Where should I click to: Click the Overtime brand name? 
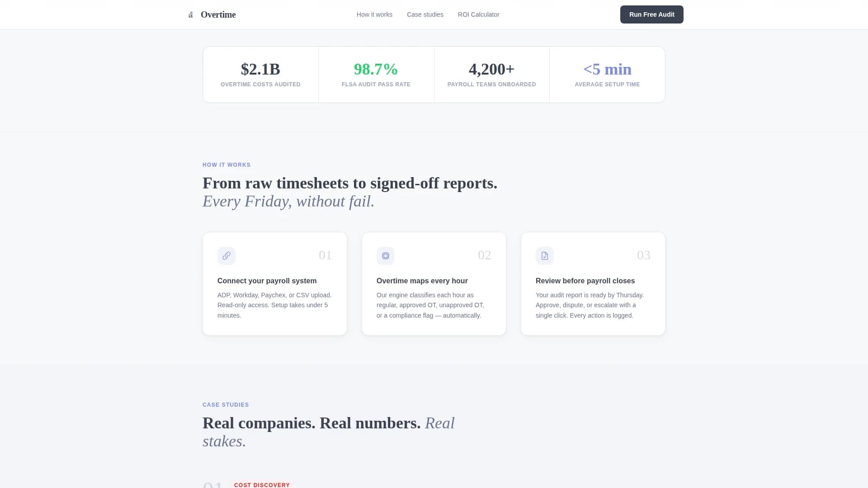(x=218, y=14)
